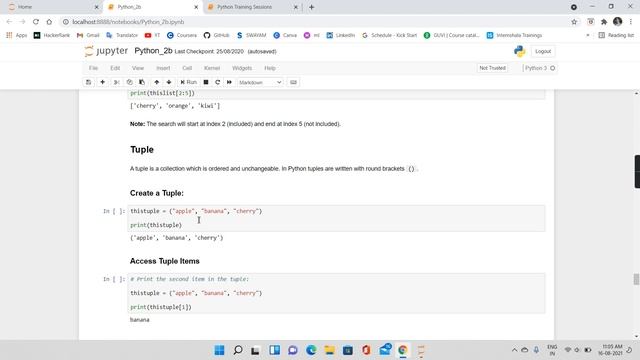
Task: Open the Widgets menu
Action: pyautogui.click(x=242, y=68)
